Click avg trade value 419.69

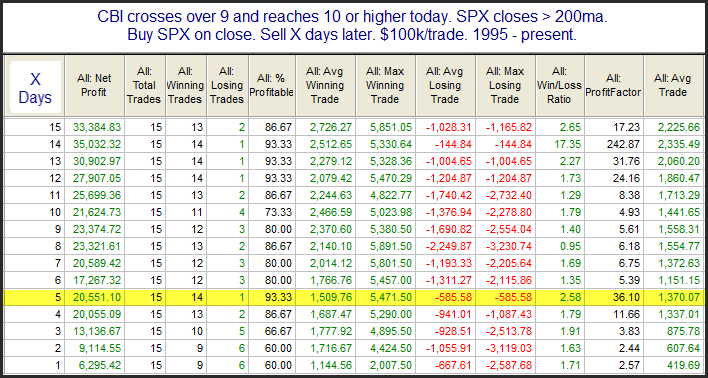685,366
